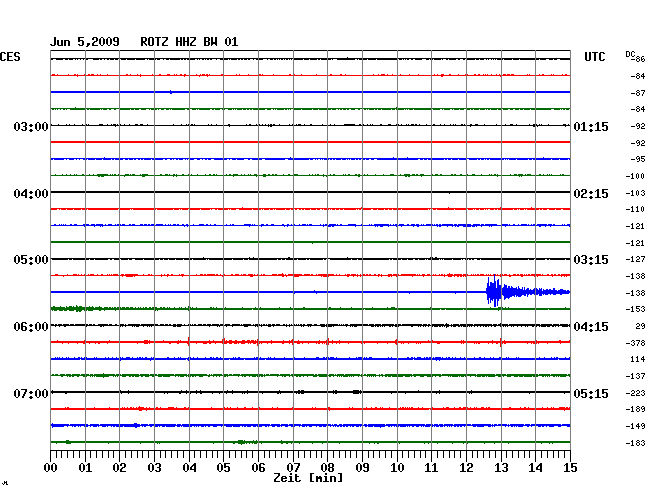Click the DC offset value -87
This screenshot has height=494, width=650.
point(638,93)
